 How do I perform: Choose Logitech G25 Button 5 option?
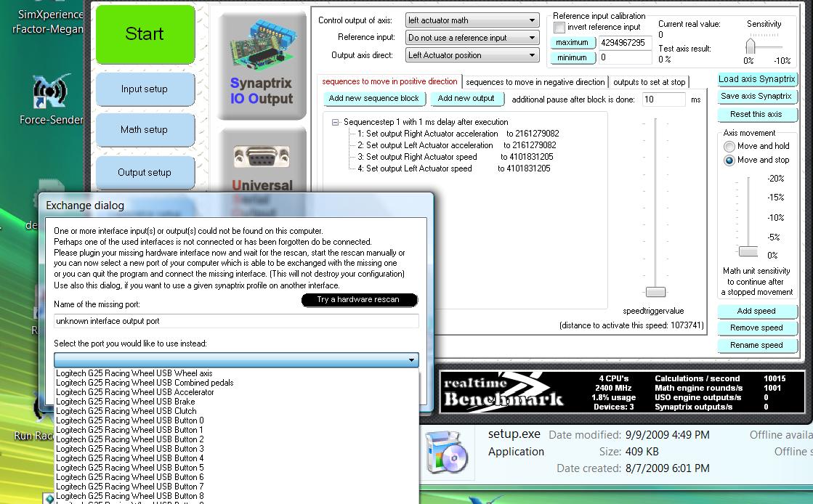click(236, 468)
